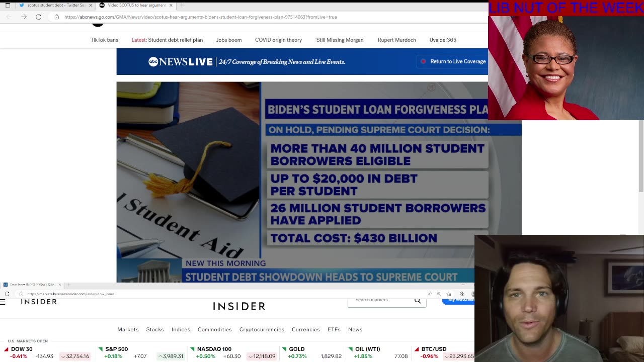This screenshot has height=362, width=644.
Task: Click the lock icon beside businessinsider URL
Action: [x=21, y=294]
